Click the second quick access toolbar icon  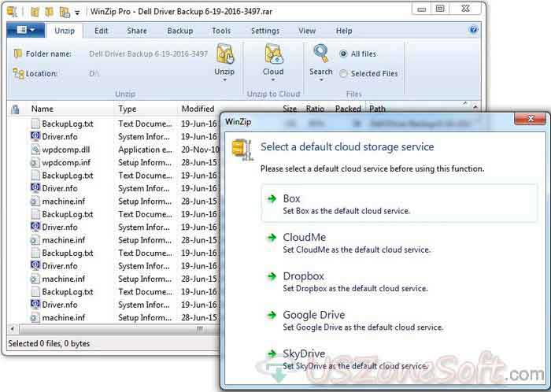click(x=49, y=12)
